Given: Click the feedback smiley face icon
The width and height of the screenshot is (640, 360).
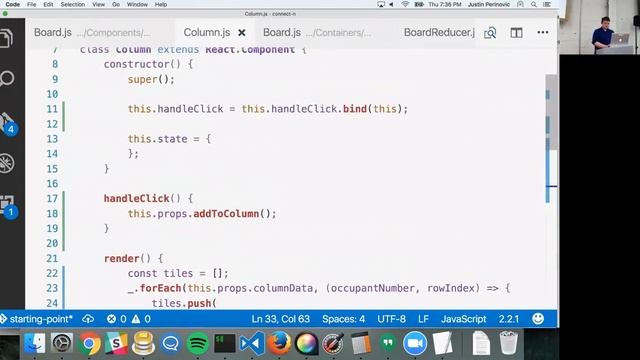Looking at the screenshot, I should pos(538,318).
